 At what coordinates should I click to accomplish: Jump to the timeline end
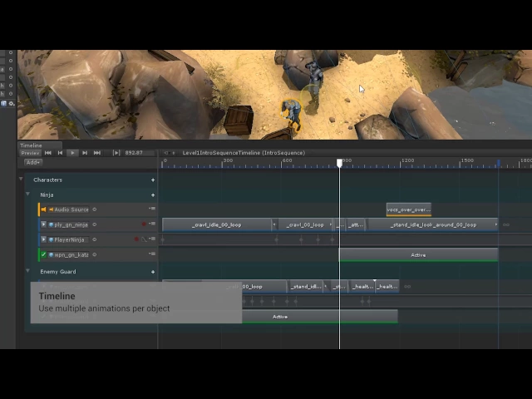(97, 153)
